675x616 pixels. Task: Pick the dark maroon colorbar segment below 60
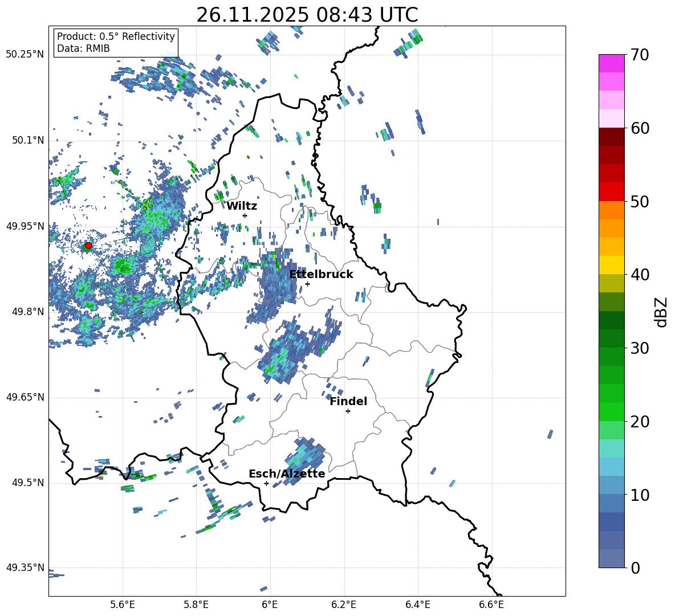coord(612,137)
